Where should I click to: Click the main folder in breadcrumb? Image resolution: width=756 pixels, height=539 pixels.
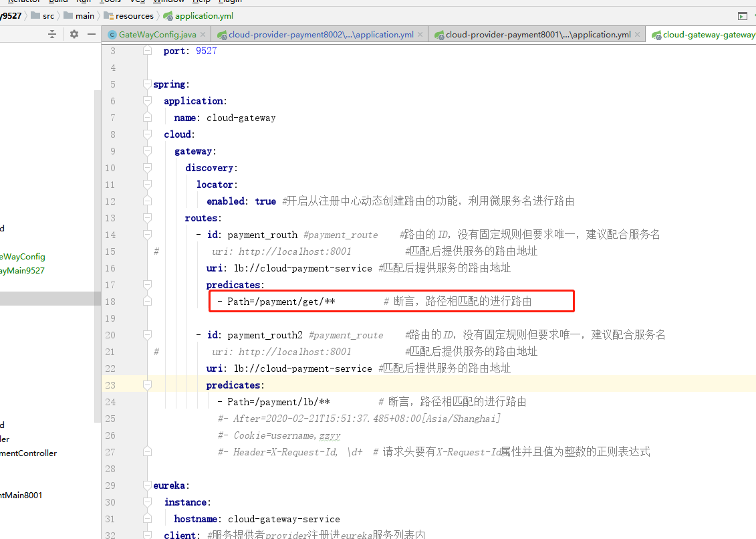[79, 16]
